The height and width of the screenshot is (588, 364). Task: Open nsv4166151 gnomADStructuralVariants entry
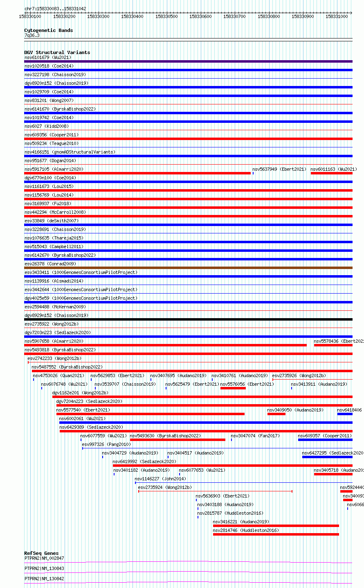coord(70,152)
